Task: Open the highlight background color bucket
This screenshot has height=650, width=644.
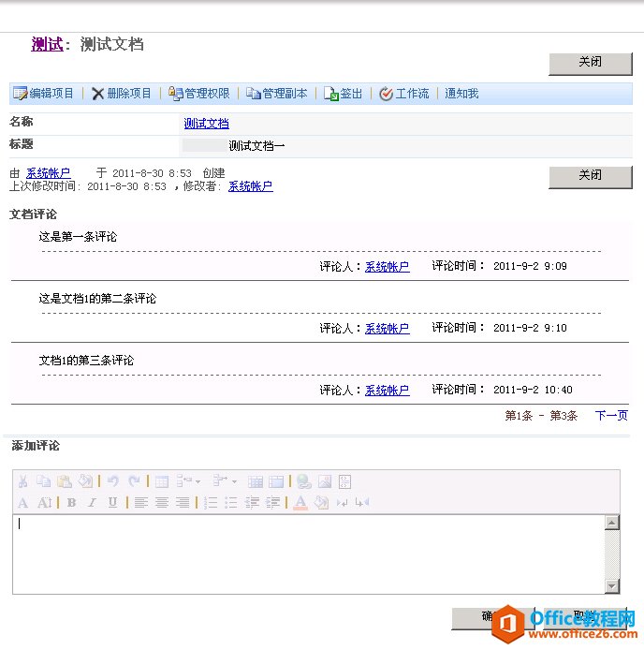Action: (x=321, y=503)
